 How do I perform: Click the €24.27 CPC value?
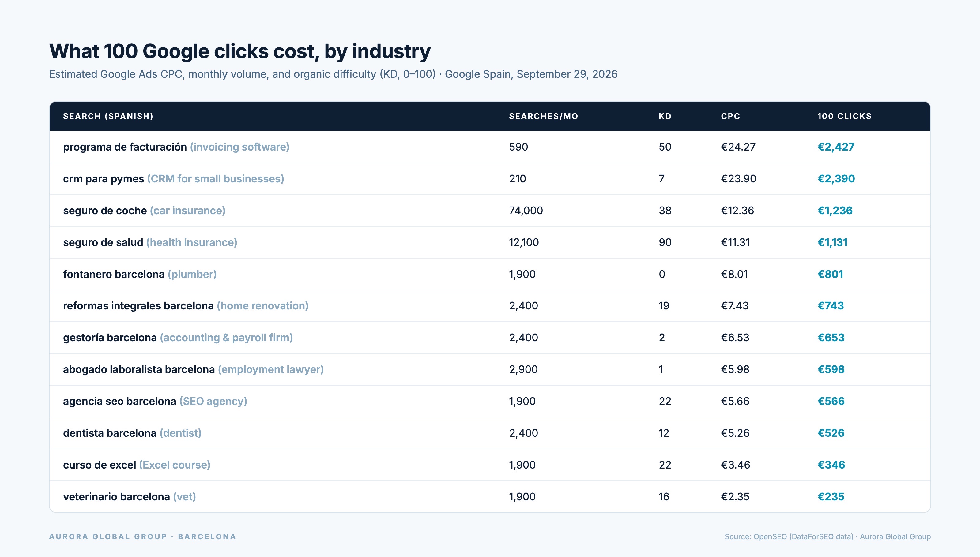point(738,147)
